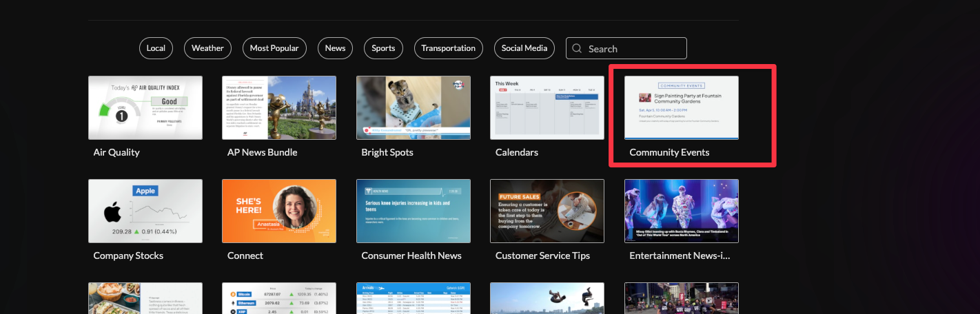
Task: Select the Company Stocks Apple thumbnail
Action: click(145, 211)
